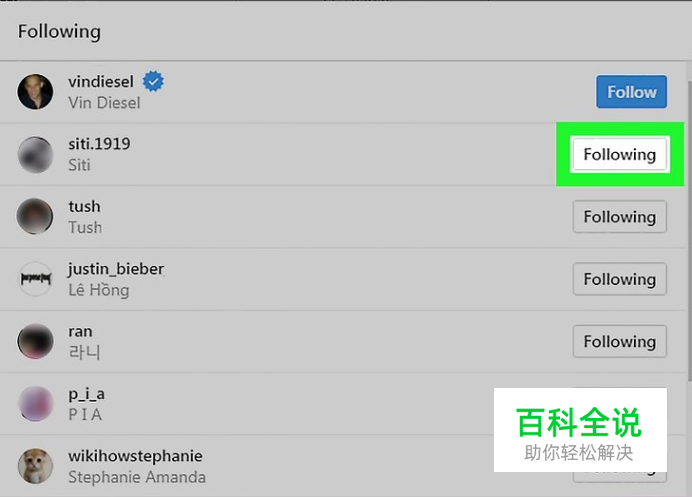Click the p_i_a username link
692x497 pixels.
[x=86, y=394]
